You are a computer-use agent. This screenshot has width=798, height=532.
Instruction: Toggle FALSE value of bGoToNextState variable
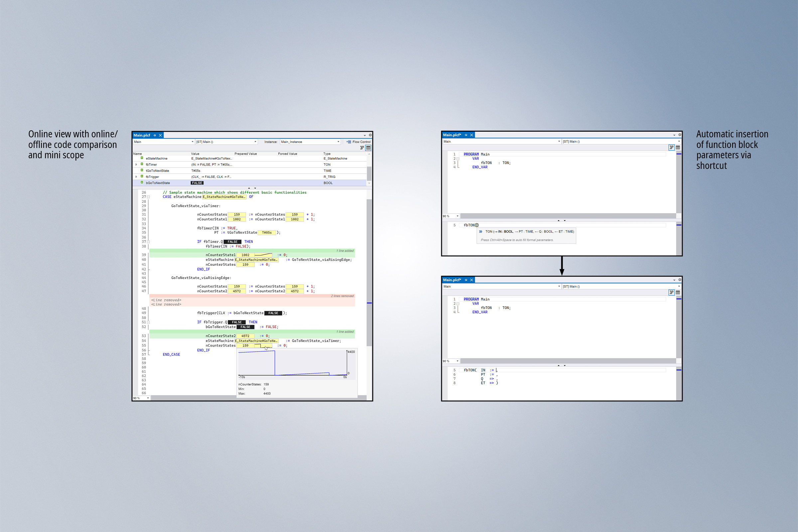tap(197, 183)
